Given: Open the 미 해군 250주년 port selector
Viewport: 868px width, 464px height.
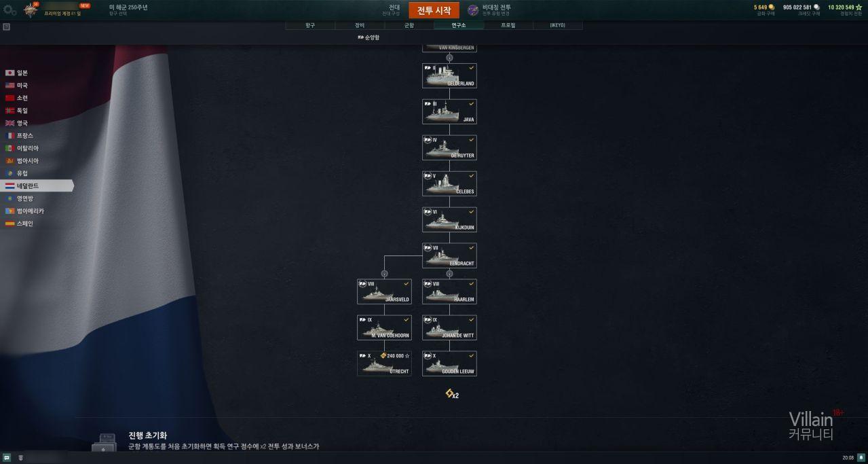Looking at the screenshot, I should 128,10.
